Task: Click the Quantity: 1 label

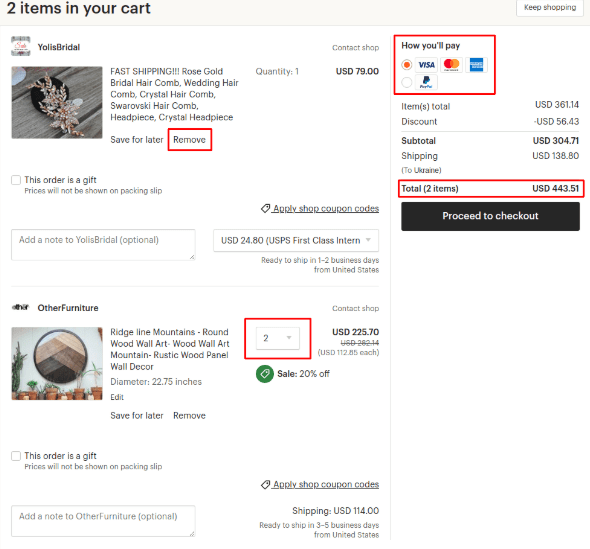Action: click(x=277, y=71)
